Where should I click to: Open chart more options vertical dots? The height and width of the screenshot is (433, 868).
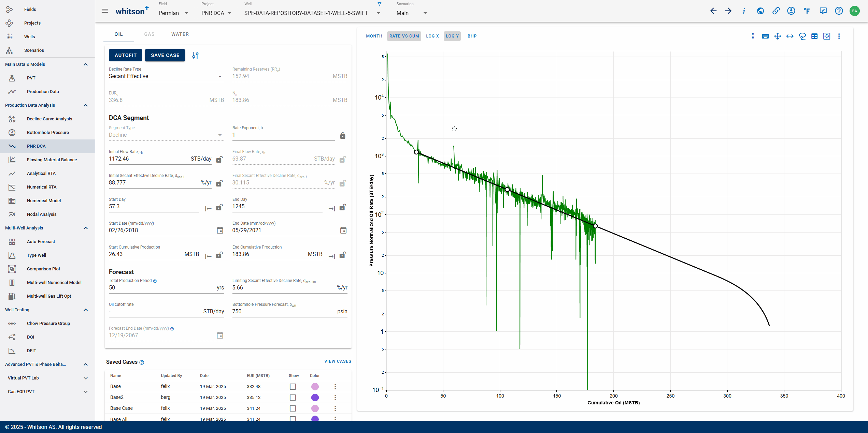click(839, 36)
